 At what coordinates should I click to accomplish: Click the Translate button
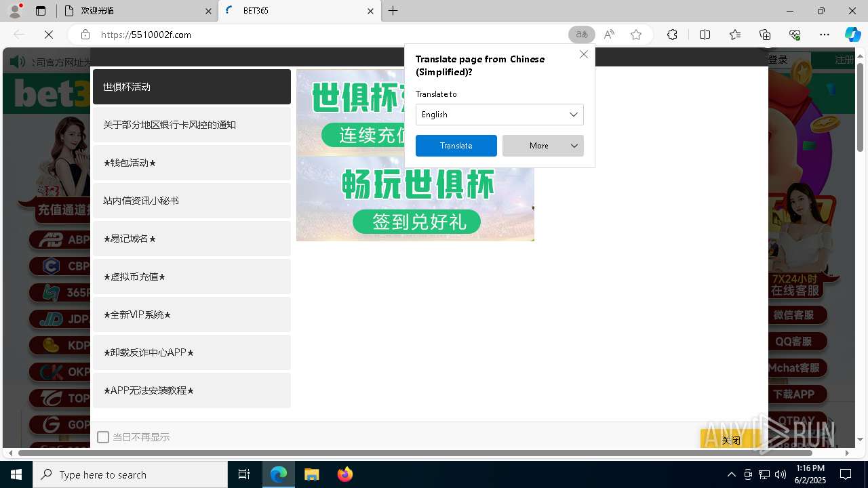coord(456,146)
